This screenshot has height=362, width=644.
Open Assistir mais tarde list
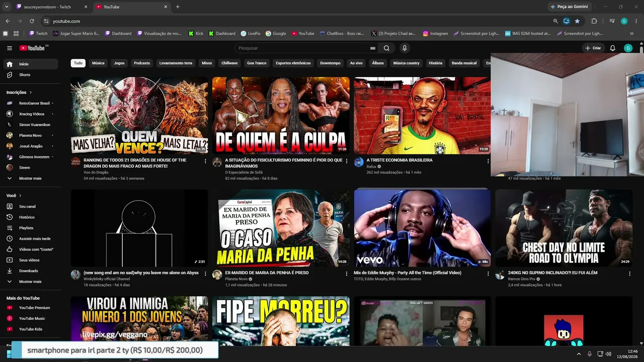[30, 239]
